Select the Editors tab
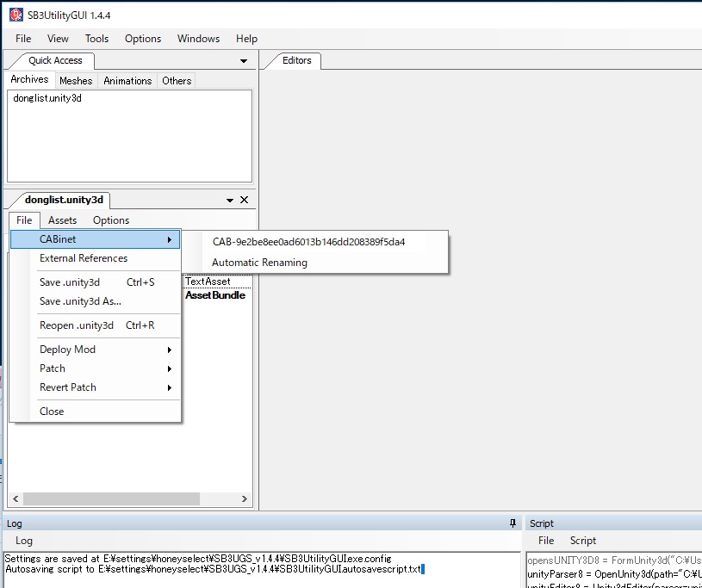This screenshot has height=588, width=702. click(x=296, y=61)
